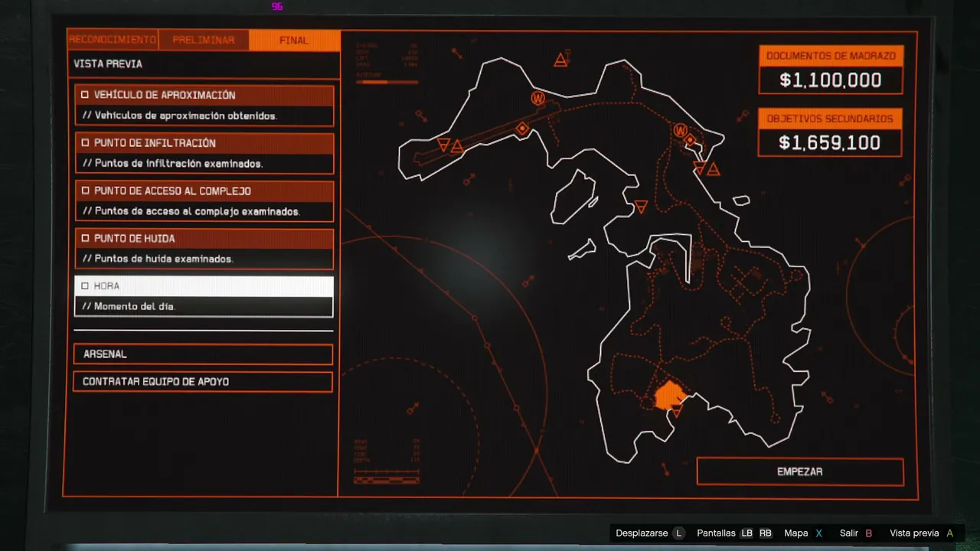Switch to the Reconocimiento tab

pyautogui.click(x=113, y=40)
